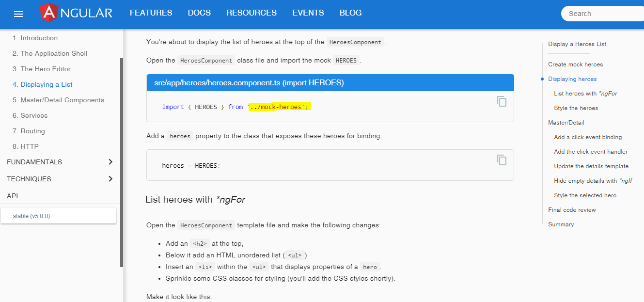The image size is (644, 302).
Task: Jump to Create mock heroes section
Action: pyautogui.click(x=575, y=64)
